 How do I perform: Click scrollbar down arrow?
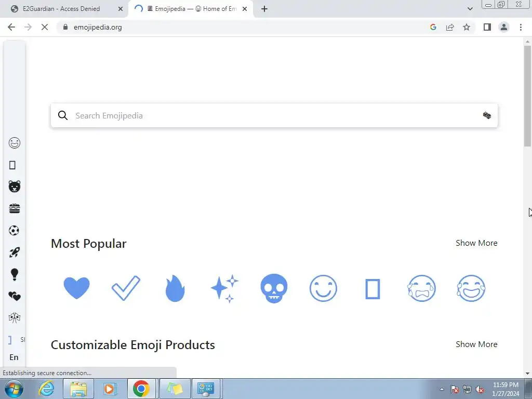pos(527,373)
